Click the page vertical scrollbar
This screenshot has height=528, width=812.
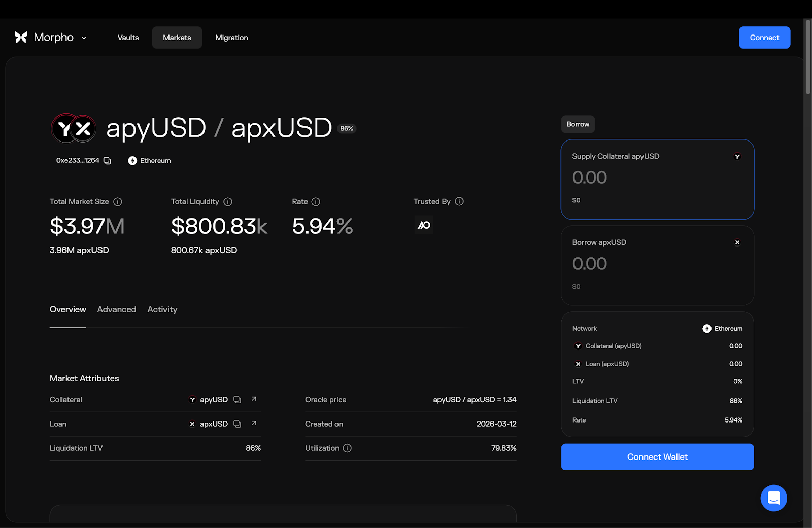(808, 57)
